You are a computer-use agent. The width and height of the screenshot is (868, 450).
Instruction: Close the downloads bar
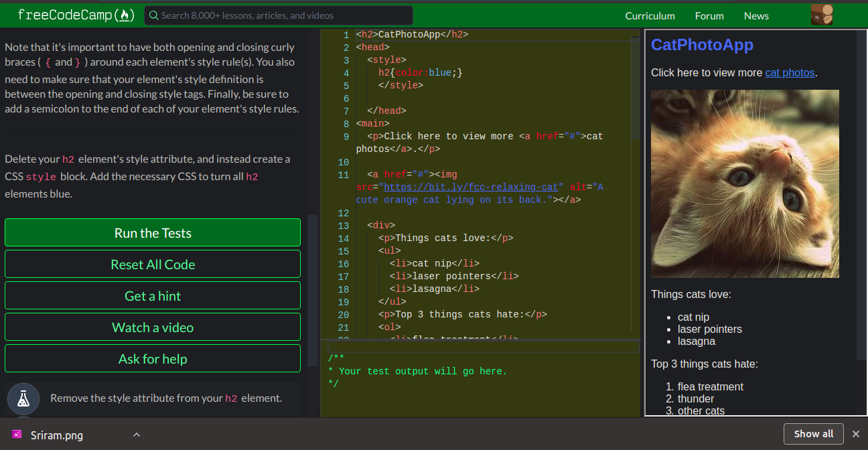pyautogui.click(x=856, y=434)
